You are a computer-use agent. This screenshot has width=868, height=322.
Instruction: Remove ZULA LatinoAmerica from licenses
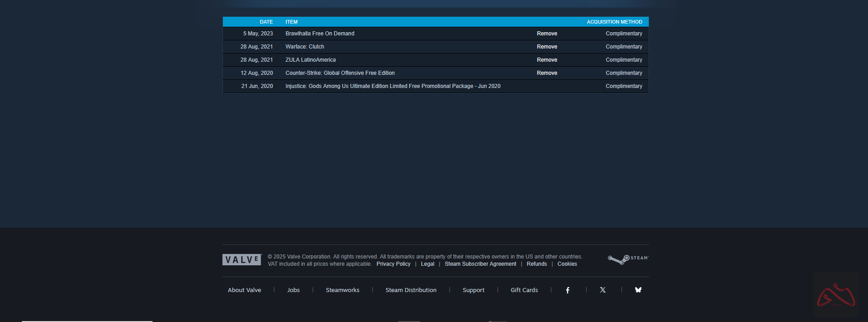pos(547,60)
